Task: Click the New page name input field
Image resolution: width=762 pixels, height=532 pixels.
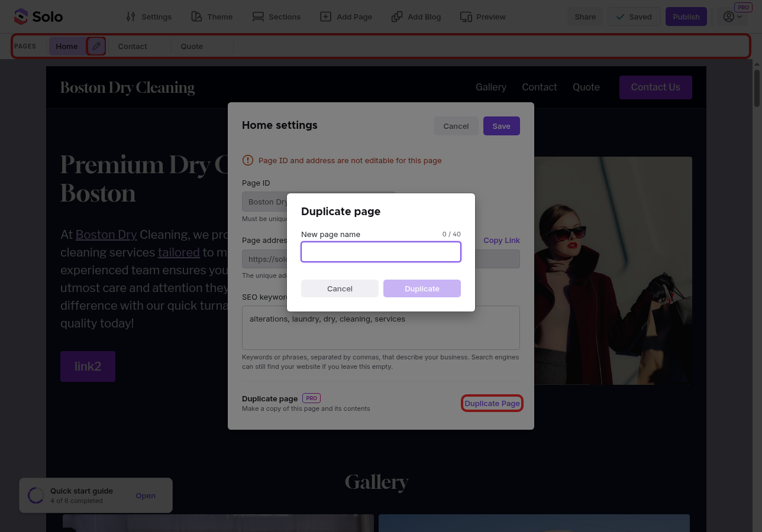Action: (381, 252)
